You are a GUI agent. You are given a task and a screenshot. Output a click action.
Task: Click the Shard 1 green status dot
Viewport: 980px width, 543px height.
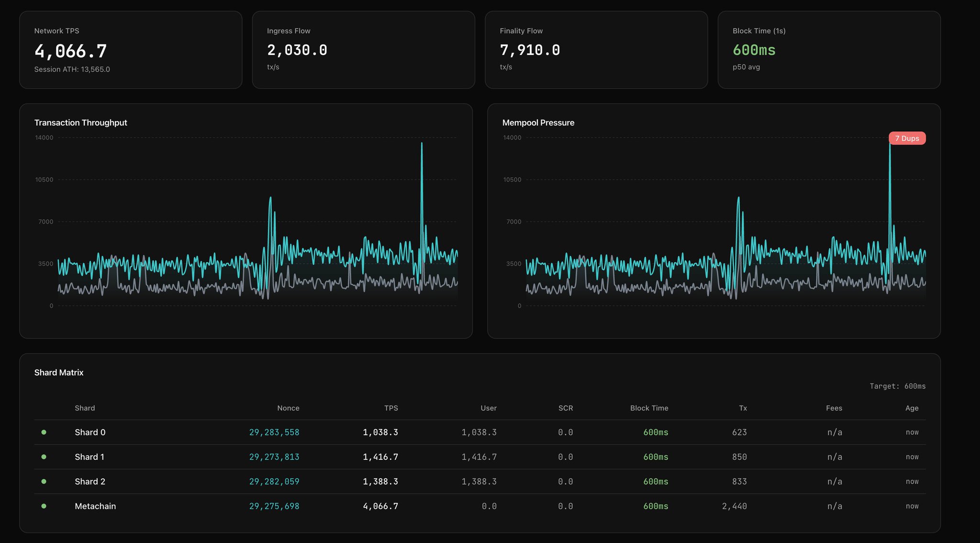pos(44,457)
